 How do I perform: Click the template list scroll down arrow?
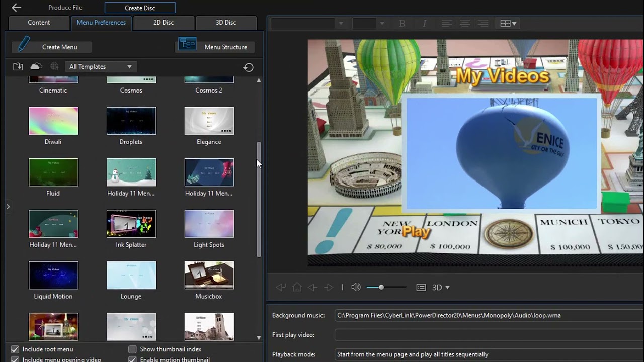259,338
